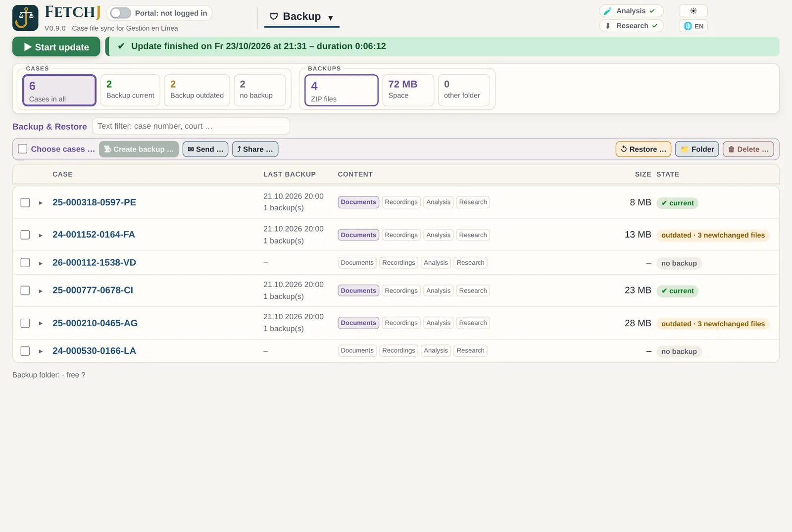Click the globe language EN button
This screenshot has height=532, width=792.
[x=693, y=26]
